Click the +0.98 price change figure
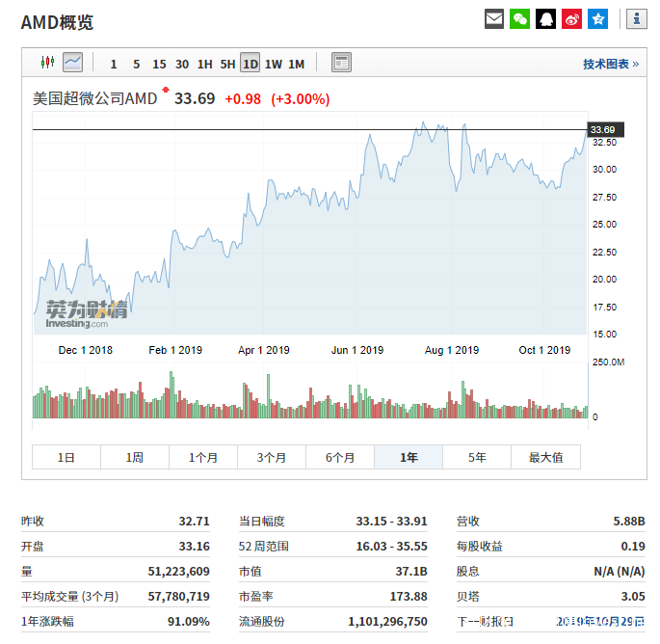The width and height of the screenshot is (660, 644). [243, 99]
